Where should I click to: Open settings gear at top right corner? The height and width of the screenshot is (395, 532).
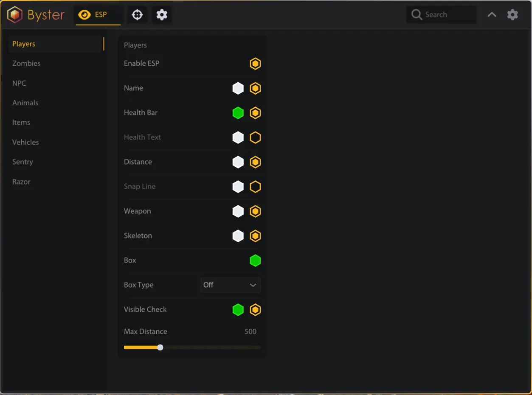click(512, 15)
